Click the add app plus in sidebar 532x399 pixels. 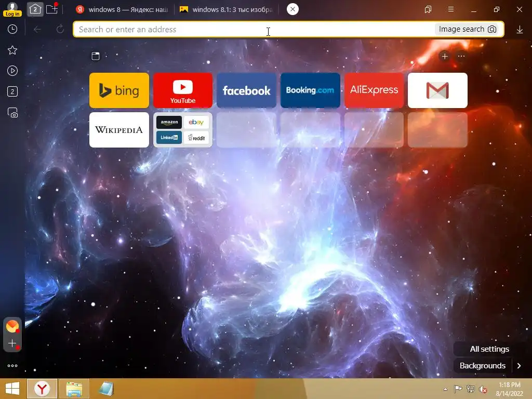point(12,343)
